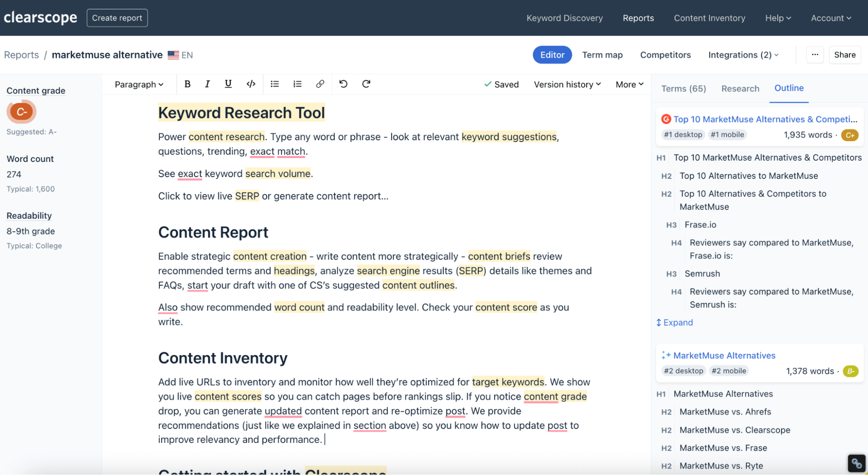Open the Research tab

coord(740,89)
